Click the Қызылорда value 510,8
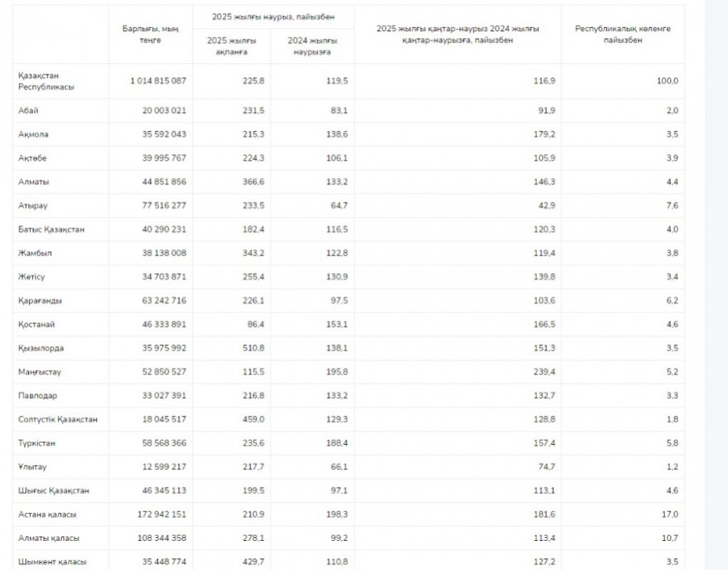This screenshot has width=728, height=570. pyautogui.click(x=253, y=348)
